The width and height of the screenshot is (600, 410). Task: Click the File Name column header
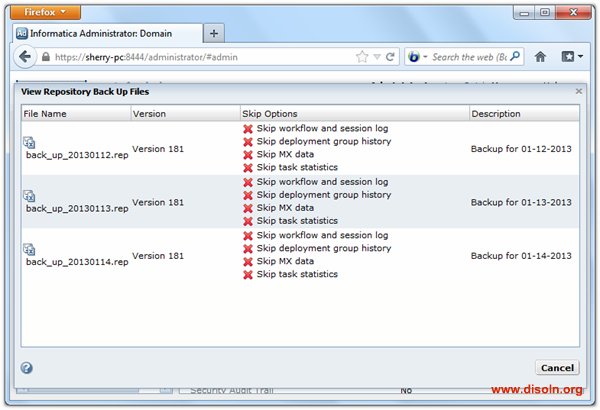(75, 114)
